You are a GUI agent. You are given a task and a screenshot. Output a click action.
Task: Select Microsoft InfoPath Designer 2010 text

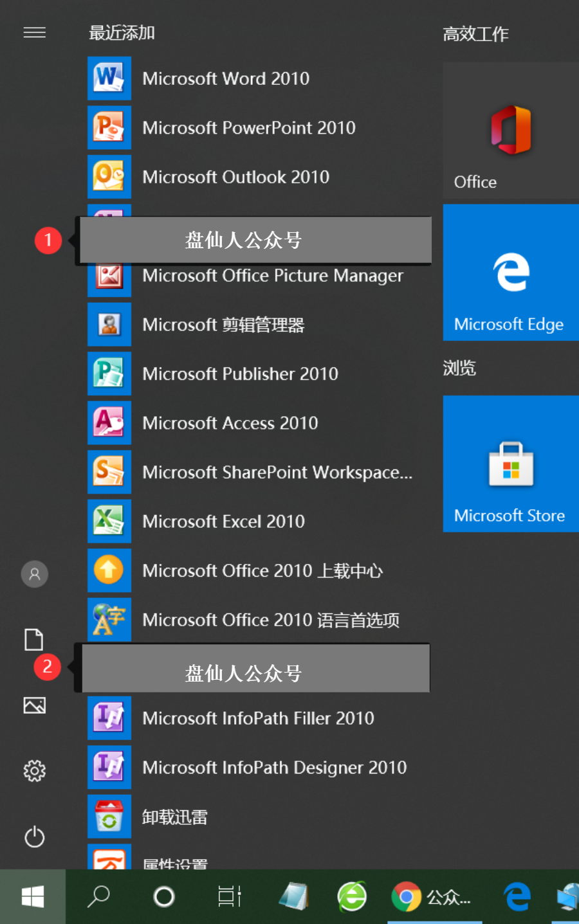pyautogui.click(x=275, y=768)
